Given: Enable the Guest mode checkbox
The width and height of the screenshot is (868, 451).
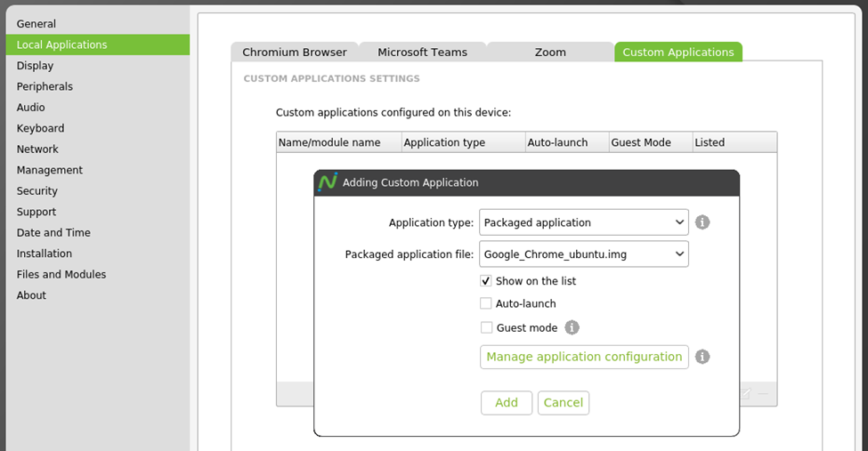Looking at the screenshot, I should tap(486, 327).
